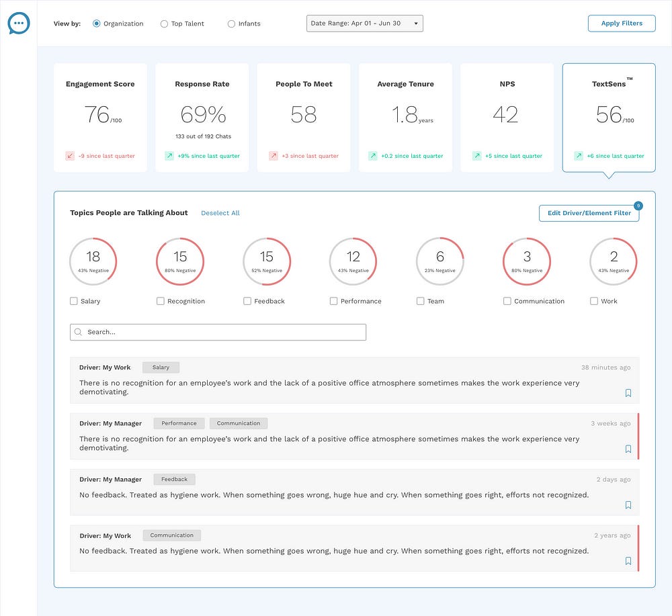Check the Recognition topic checkbox

point(161,301)
